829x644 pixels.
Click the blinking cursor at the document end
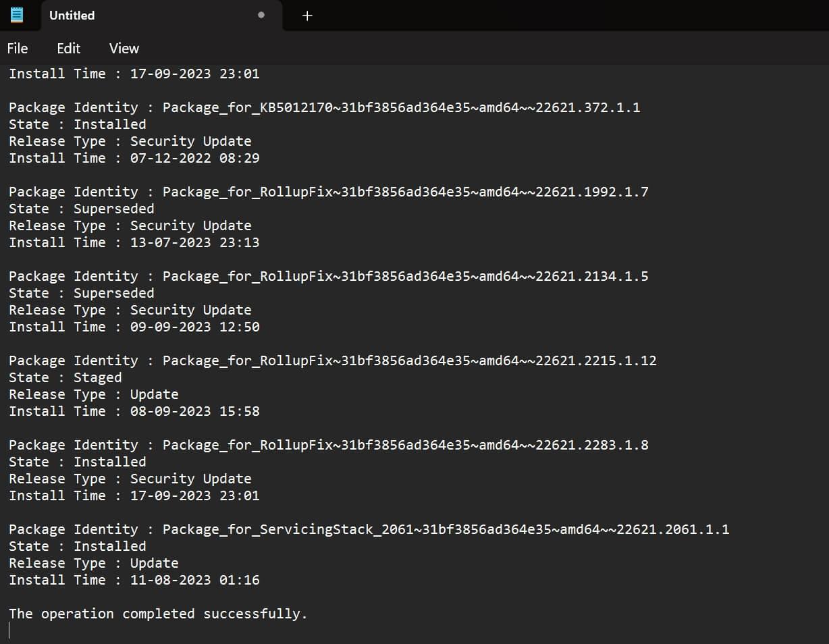point(9,629)
